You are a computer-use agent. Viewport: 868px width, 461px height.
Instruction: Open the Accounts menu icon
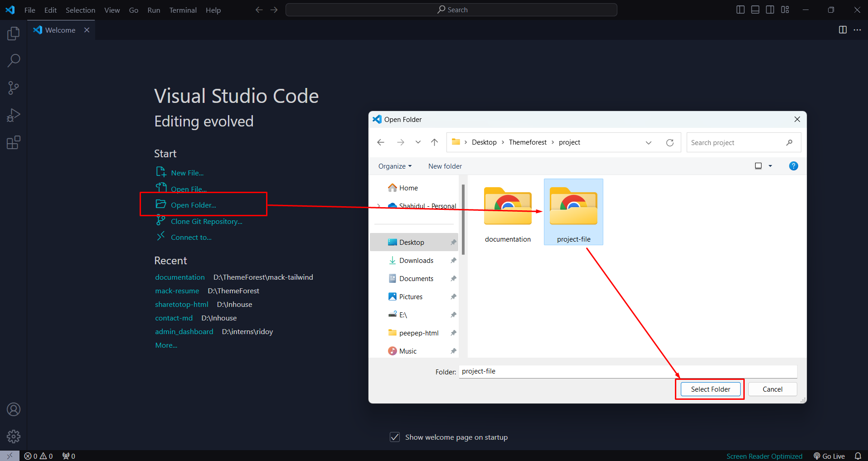tap(14, 409)
